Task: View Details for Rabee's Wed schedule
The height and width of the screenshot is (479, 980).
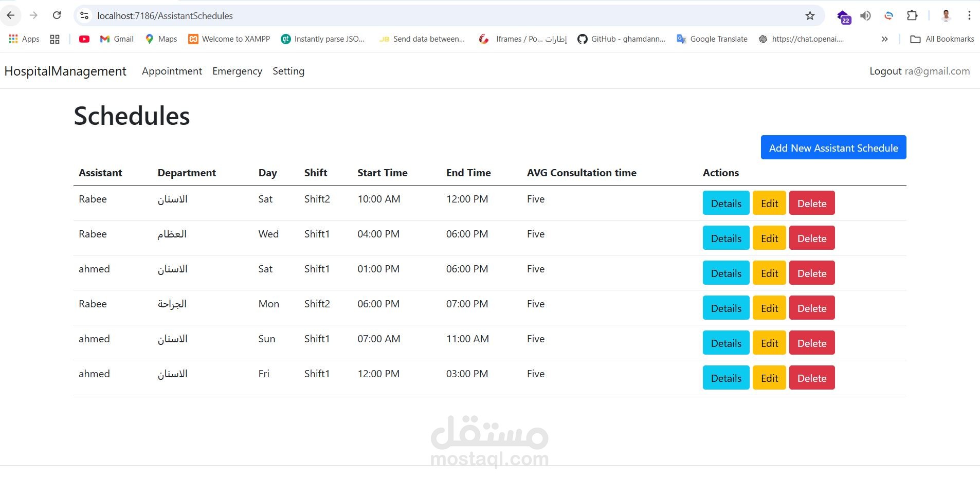Action: pyautogui.click(x=726, y=238)
